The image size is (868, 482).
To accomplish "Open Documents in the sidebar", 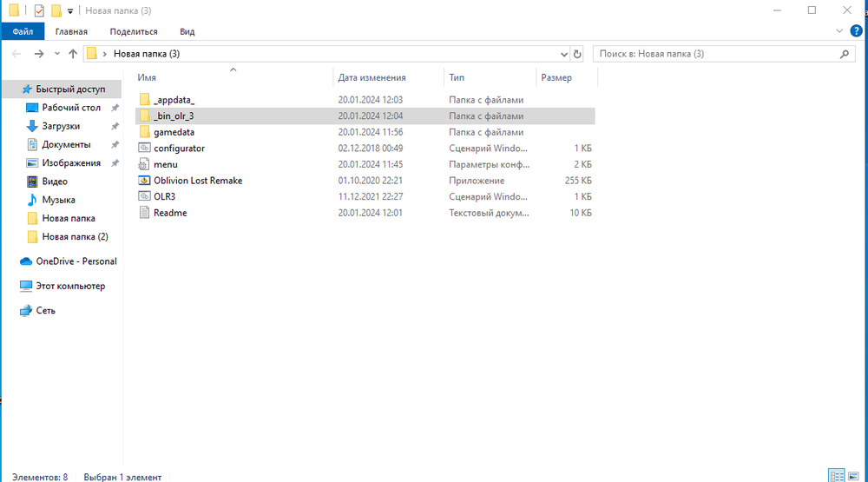I will click(66, 144).
